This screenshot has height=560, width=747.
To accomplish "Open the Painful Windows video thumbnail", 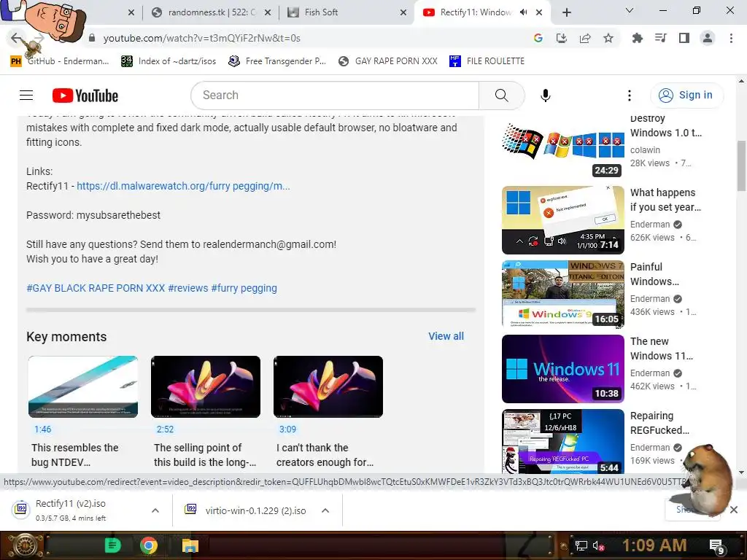I will [563, 295].
